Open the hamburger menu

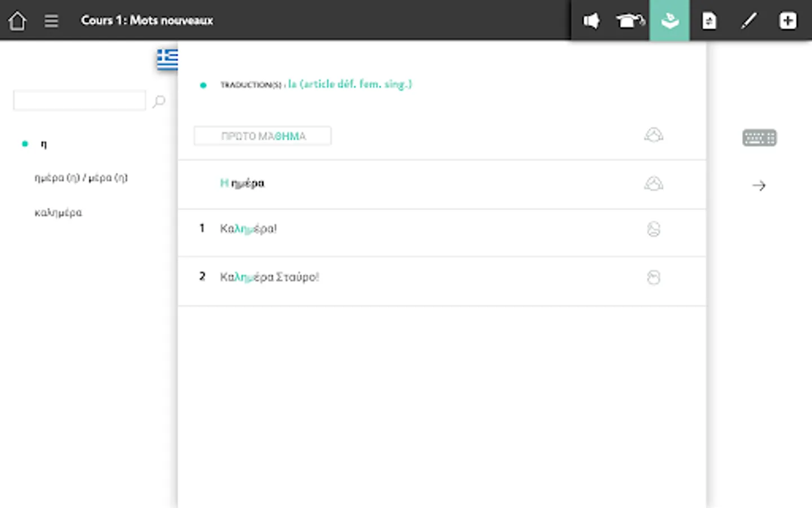click(x=51, y=21)
